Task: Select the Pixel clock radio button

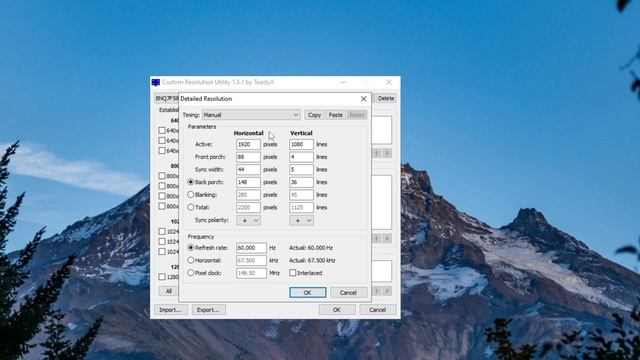Action: point(191,273)
